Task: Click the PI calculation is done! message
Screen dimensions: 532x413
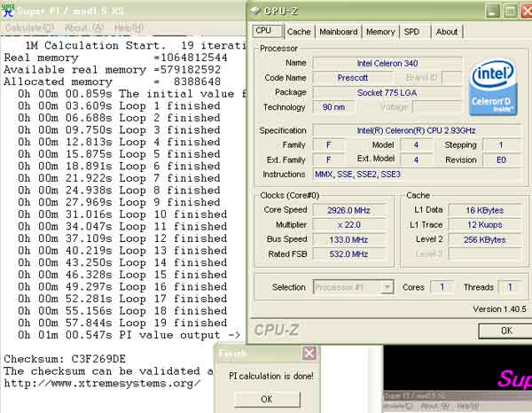Action: point(271,376)
